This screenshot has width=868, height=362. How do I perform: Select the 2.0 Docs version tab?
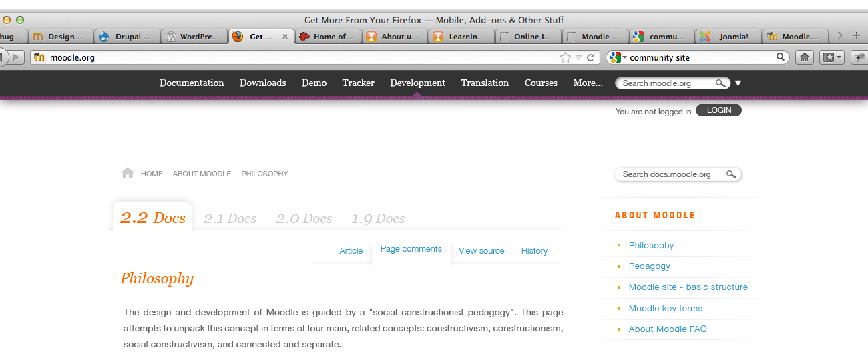pyautogui.click(x=304, y=218)
